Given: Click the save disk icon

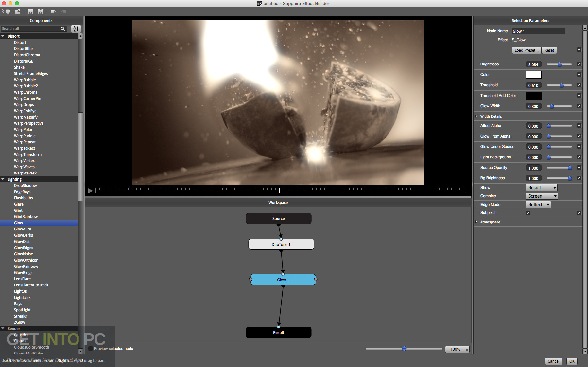Looking at the screenshot, I should click(x=31, y=11).
